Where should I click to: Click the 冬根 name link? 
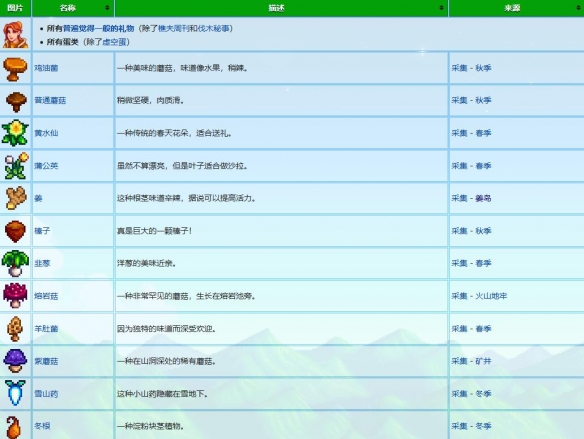tap(42, 426)
